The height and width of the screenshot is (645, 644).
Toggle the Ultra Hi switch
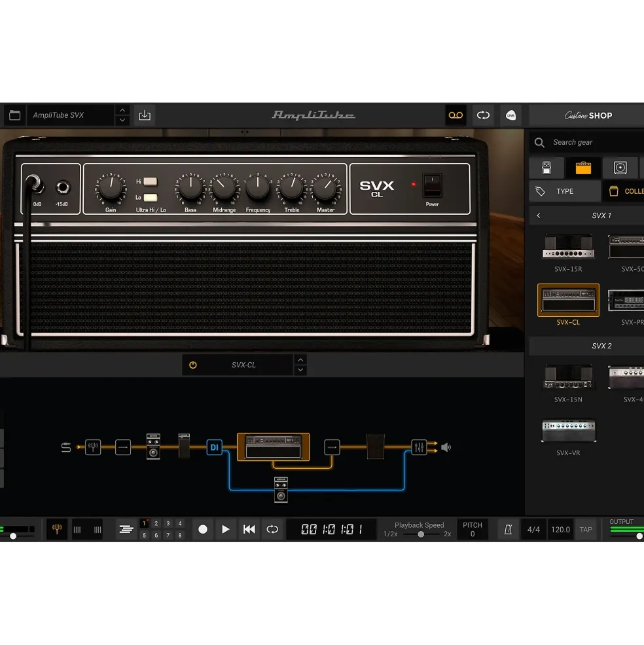[x=150, y=181]
